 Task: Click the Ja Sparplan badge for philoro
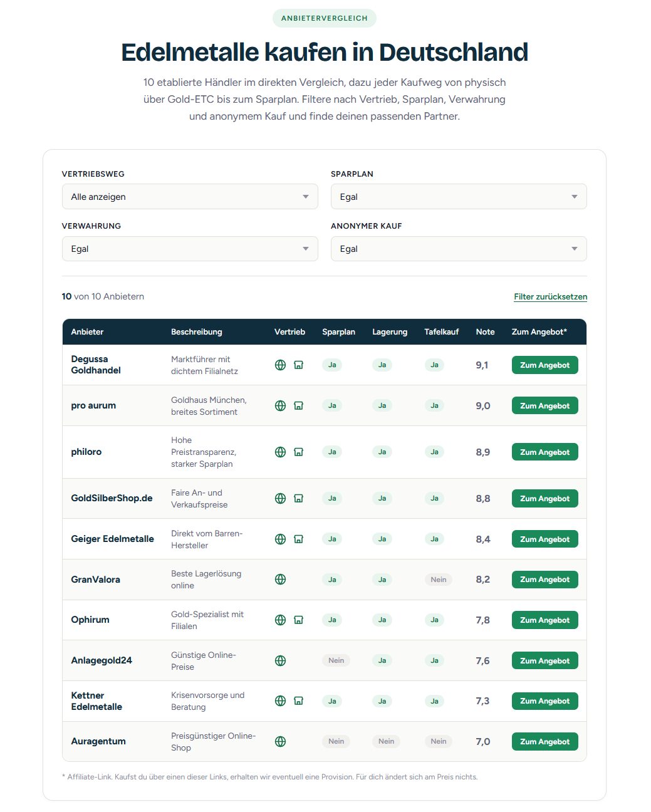[332, 452]
